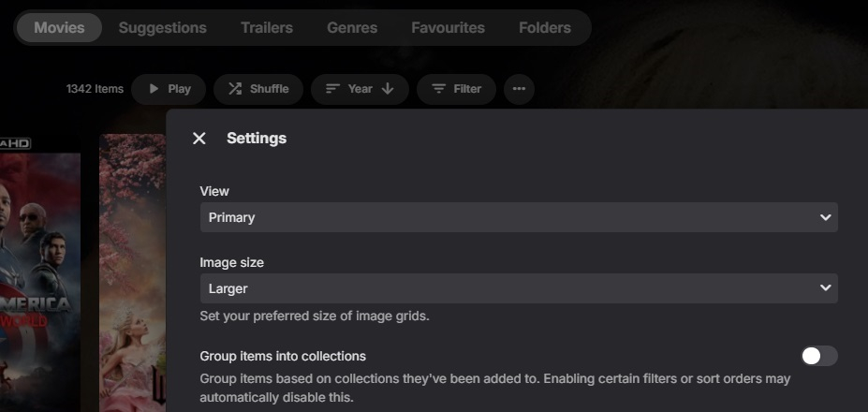Switch to the Folders tab
The image size is (868, 412).
[544, 27]
